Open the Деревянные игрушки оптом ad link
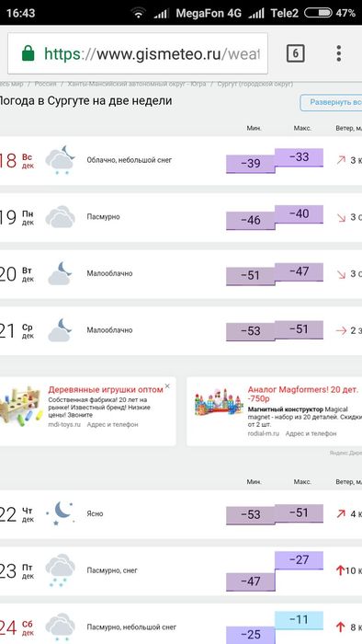 pyautogui.click(x=106, y=389)
